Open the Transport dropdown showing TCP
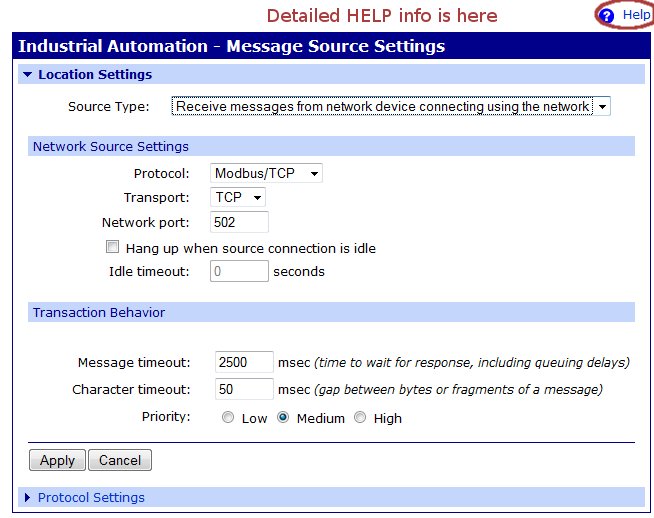Screen dimensions: 654x518 coord(238,197)
